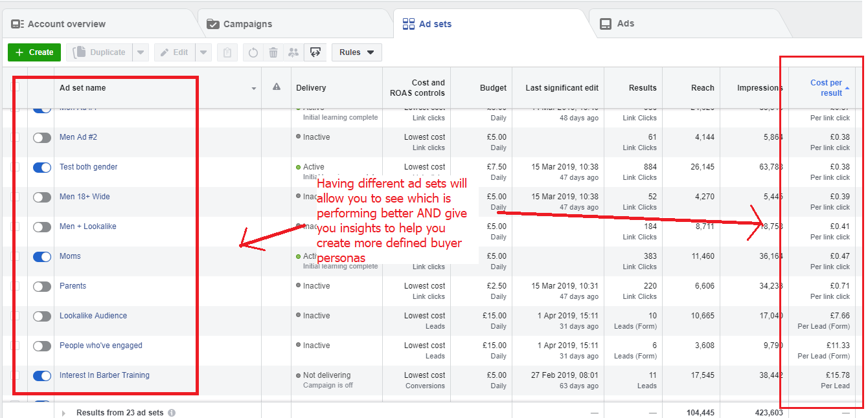Screen dimensions: 868x418
Task: Toggle the Test both gender ad set switch
Action: pos(42,168)
